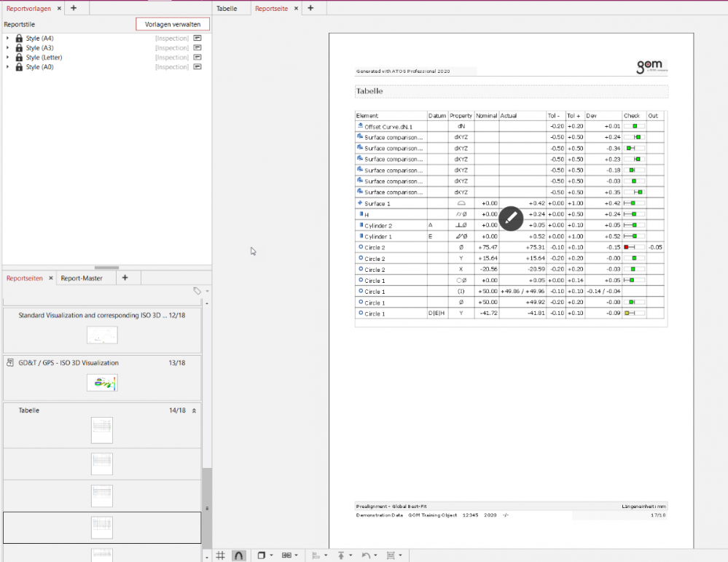728x562 pixels.
Task: Switch to the Report-Master tab
Action: pyautogui.click(x=82, y=278)
